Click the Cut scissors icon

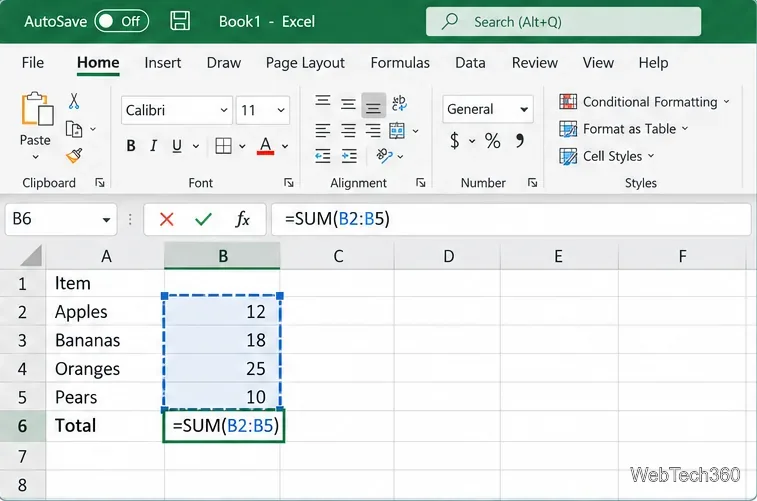click(74, 101)
